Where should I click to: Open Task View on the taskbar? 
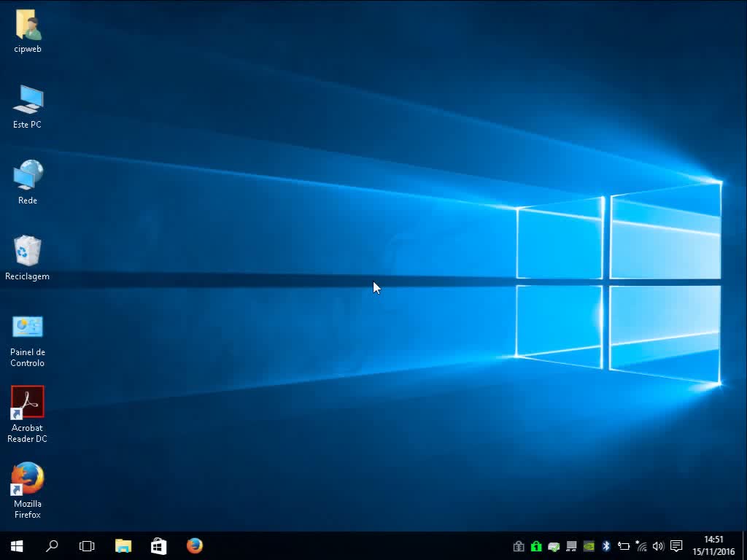(x=87, y=545)
